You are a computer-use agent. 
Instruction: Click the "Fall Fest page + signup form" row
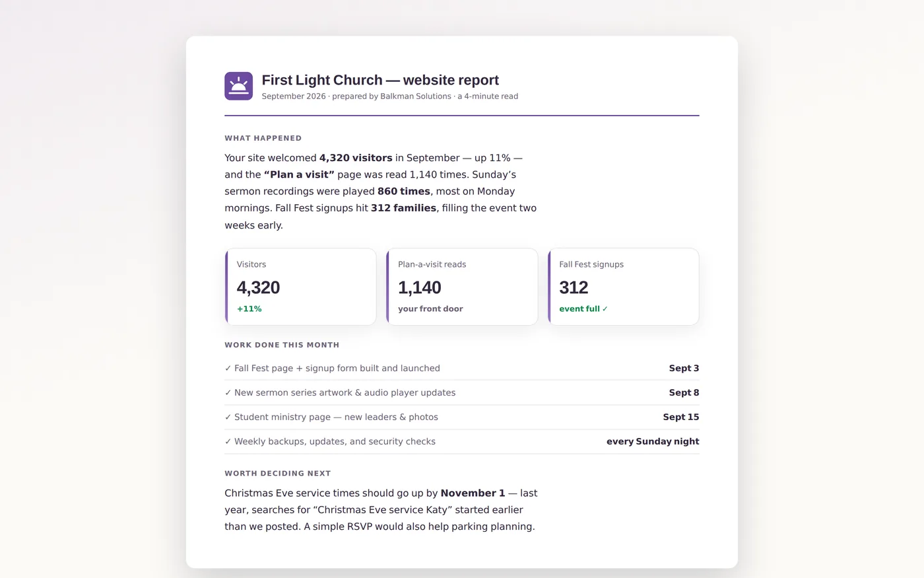[462, 368]
